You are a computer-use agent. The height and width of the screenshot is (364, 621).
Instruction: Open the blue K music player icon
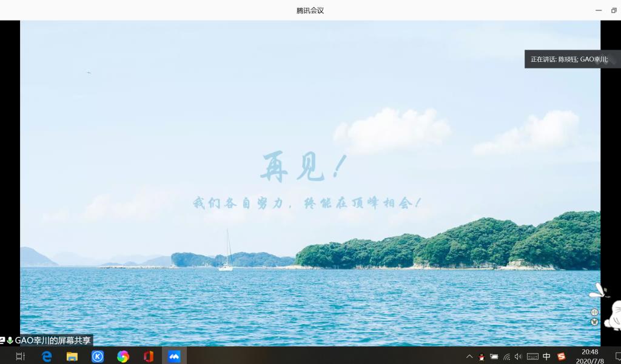pyautogui.click(x=98, y=357)
